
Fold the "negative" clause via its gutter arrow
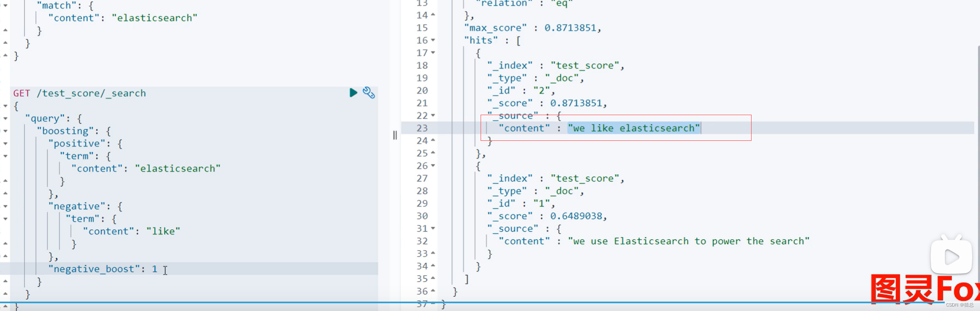click(5, 207)
